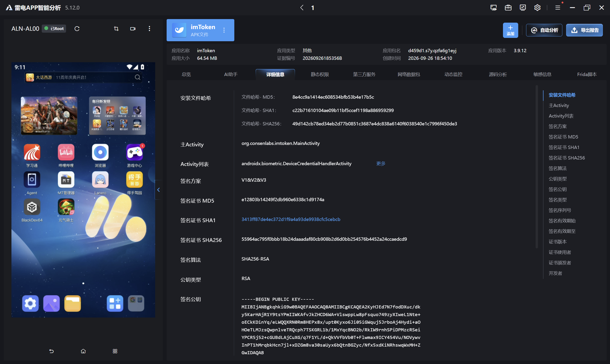Start screen recording with the camera icon
The height and width of the screenshot is (364, 610).
(x=133, y=29)
